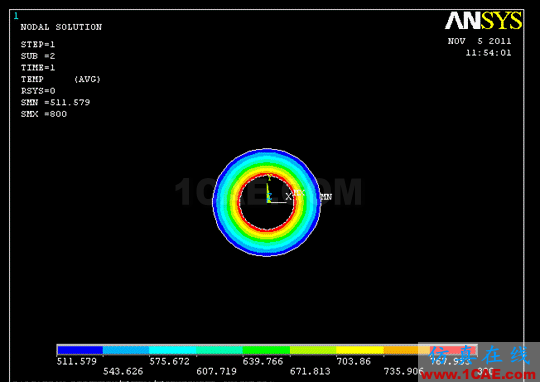This screenshot has width=540, height=382.
Task: Select the MX maximum marker label
Action: (300, 193)
